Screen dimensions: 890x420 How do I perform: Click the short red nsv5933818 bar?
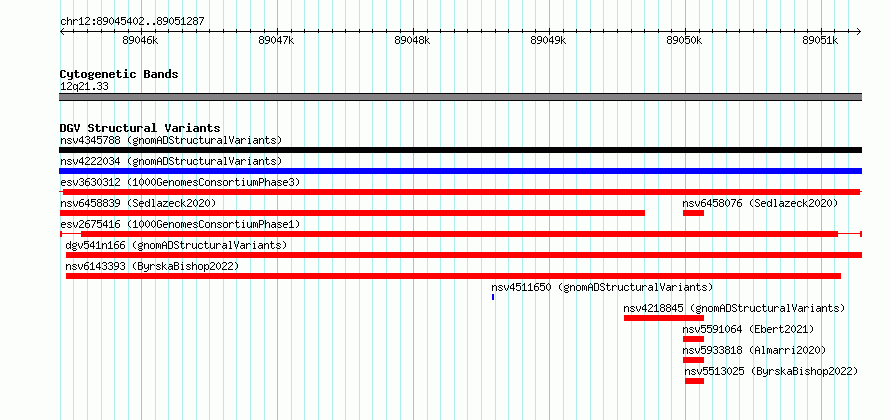point(693,360)
